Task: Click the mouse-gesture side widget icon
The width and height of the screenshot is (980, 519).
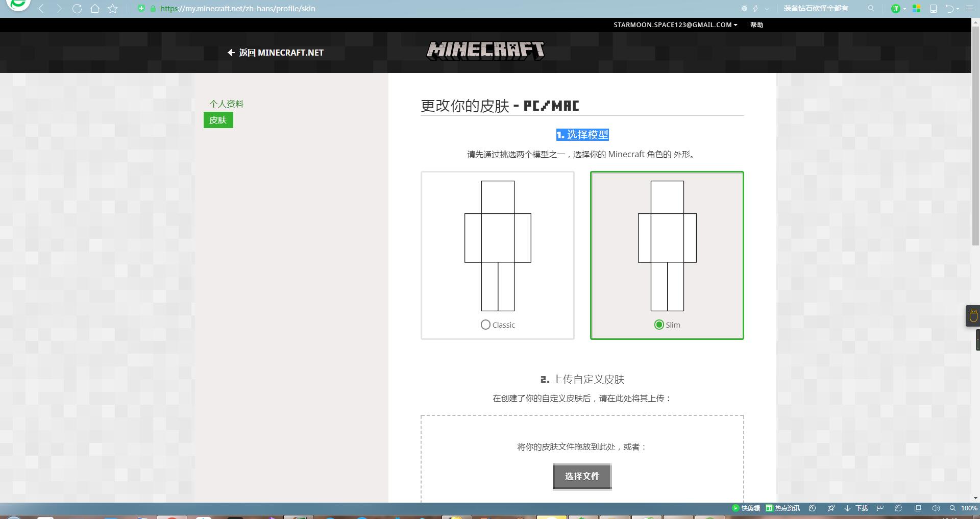Action: [973, 316]
